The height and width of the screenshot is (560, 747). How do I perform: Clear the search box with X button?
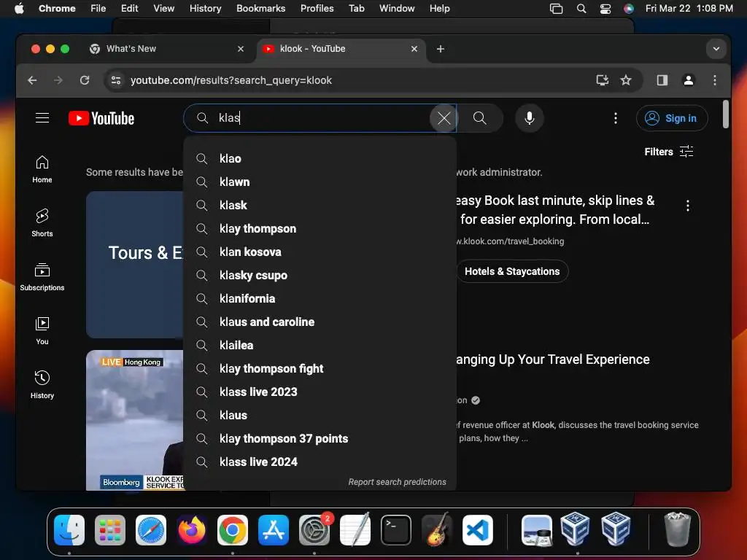444,118
